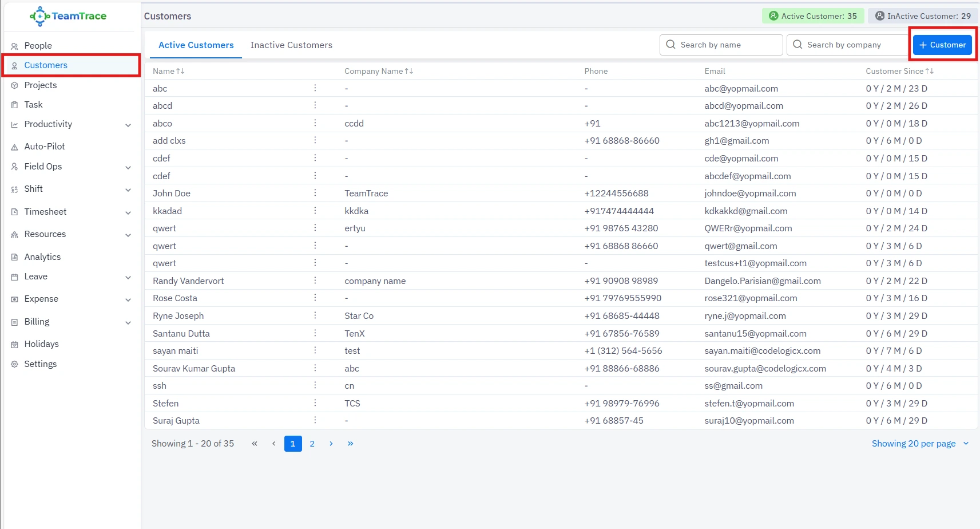980x529 pixels.
Task: Go to next page arrow in pagination
Action: pos(331,444)
